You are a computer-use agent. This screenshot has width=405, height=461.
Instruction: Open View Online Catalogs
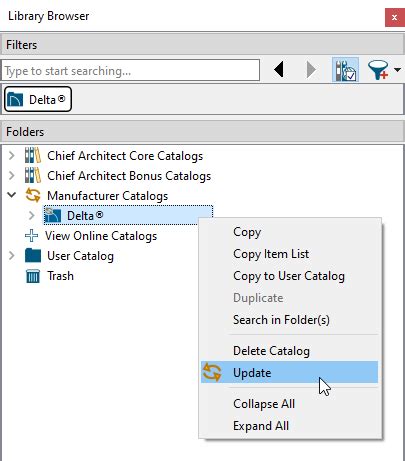point(101,236)
